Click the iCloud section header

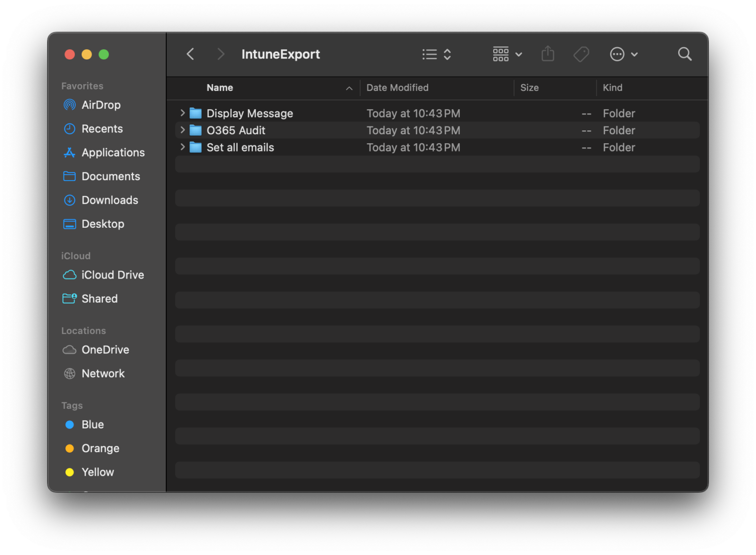76,256
